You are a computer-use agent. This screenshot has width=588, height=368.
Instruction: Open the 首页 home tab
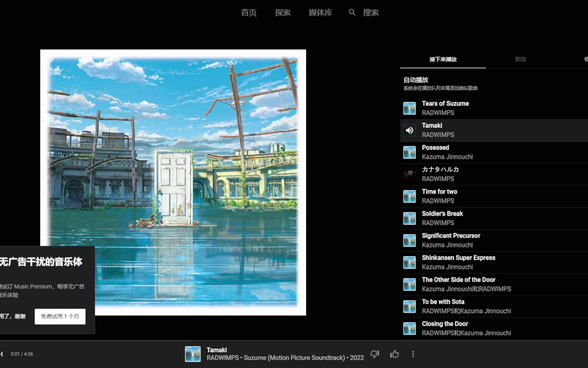coord(249,13)
